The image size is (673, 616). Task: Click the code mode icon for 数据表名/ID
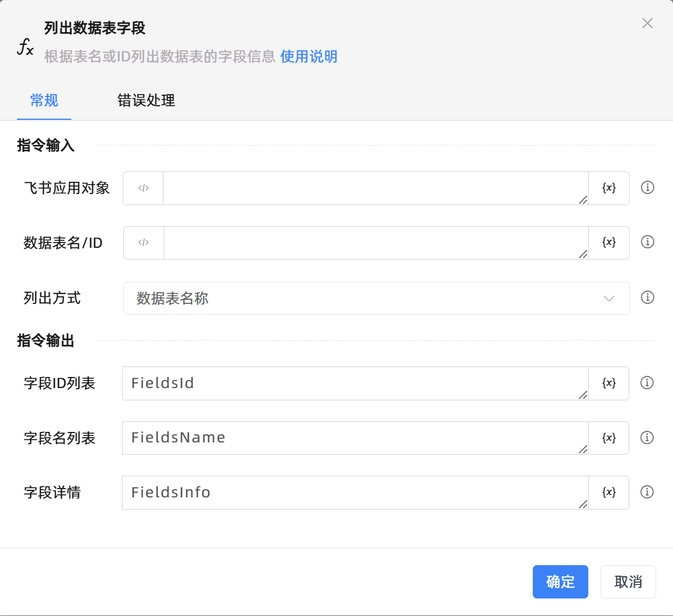click(144, 243)
